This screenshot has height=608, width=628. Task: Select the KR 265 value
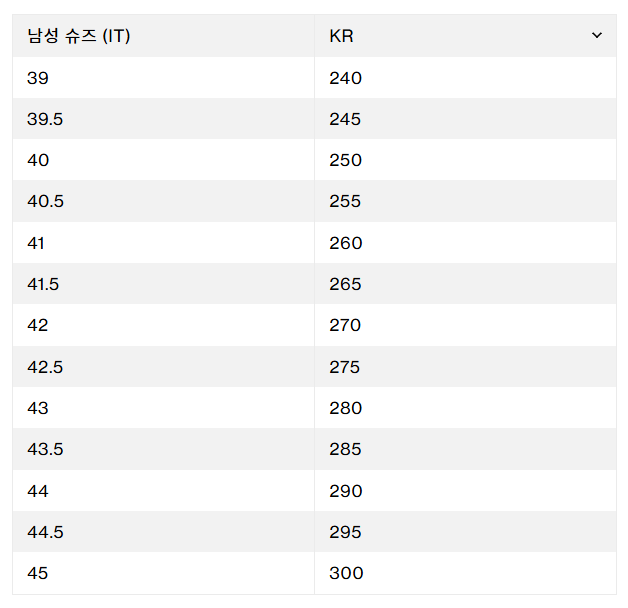pos(346,284)
